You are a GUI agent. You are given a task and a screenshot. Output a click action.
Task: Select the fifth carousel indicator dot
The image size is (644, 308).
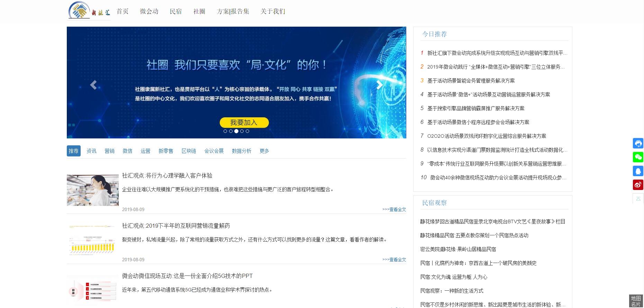click(247, 131)
